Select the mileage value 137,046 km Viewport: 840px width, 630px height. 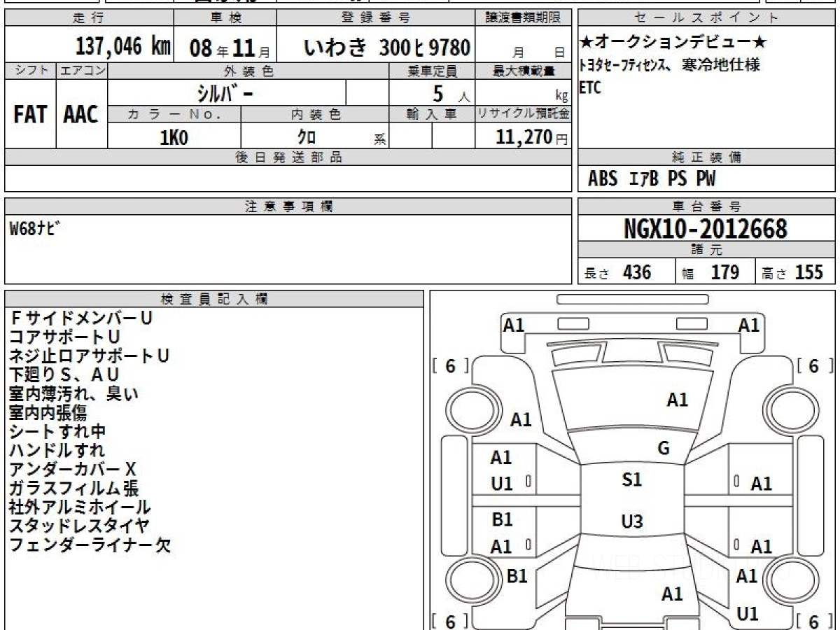122,47
